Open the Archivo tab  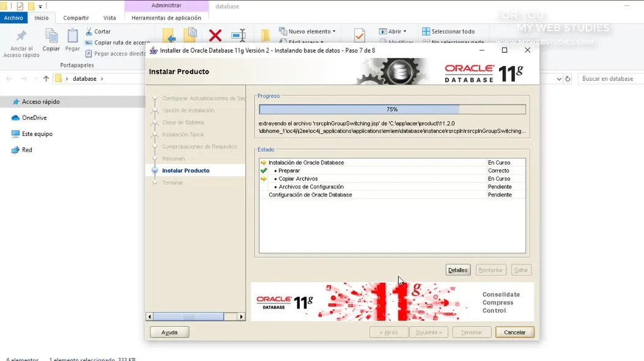click(13, 18)
